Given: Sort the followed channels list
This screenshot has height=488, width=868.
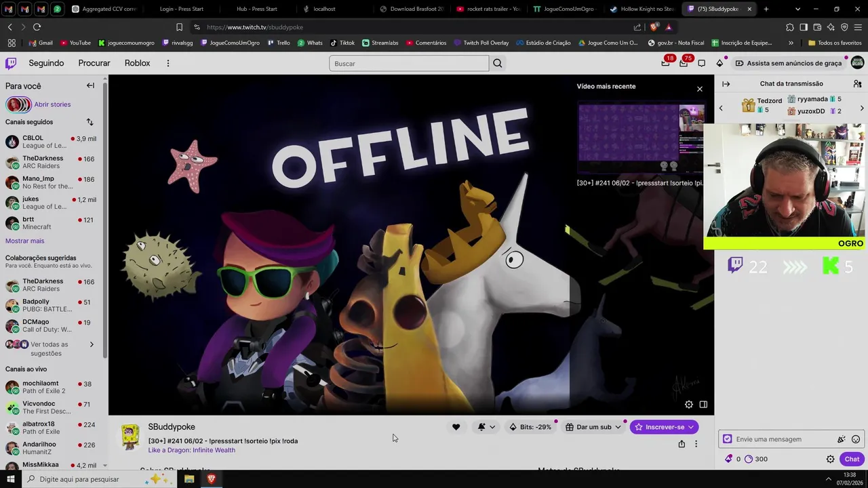Looking at the screenshot, I should (90, 122).
